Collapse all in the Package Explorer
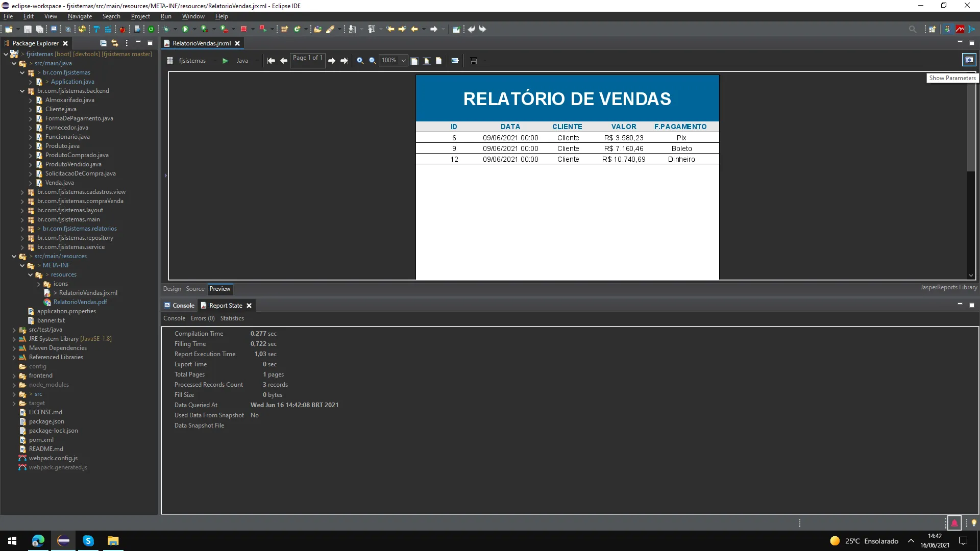 pos(103,43)
